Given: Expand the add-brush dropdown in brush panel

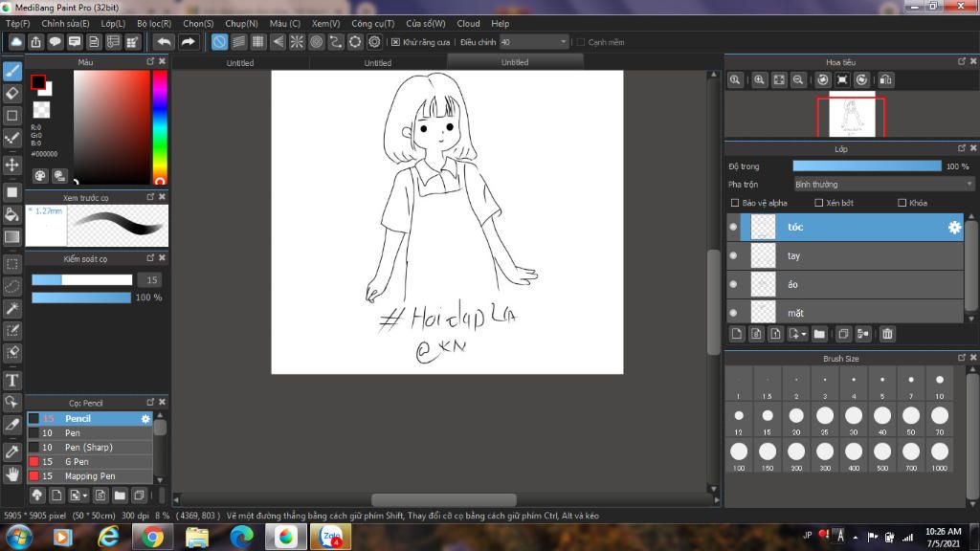Looking at the screenshot, I should pyautogui.click(x=85, y=496).
